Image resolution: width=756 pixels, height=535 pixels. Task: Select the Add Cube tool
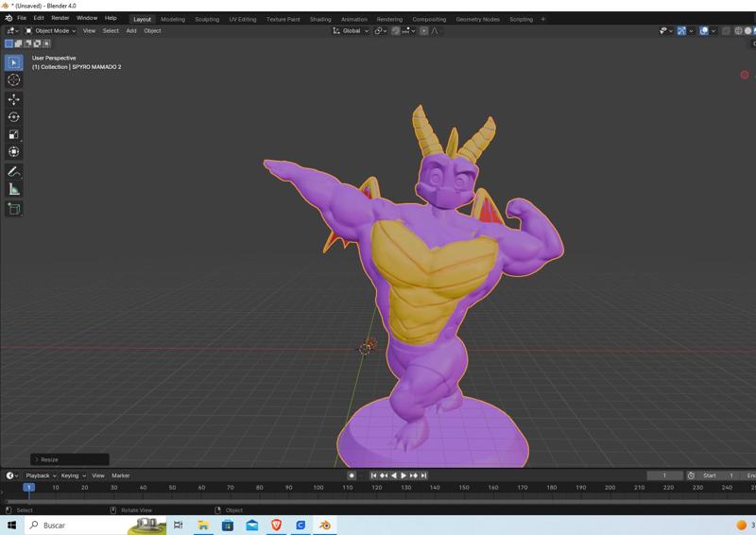coord(13,209)
